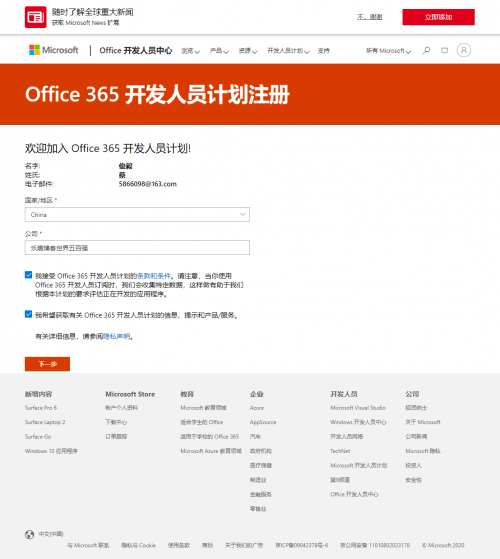The image size is (500, 559).
Task: Toggle the checkbox for receiving Office 365 program info
Action: (x=29, y=314)
